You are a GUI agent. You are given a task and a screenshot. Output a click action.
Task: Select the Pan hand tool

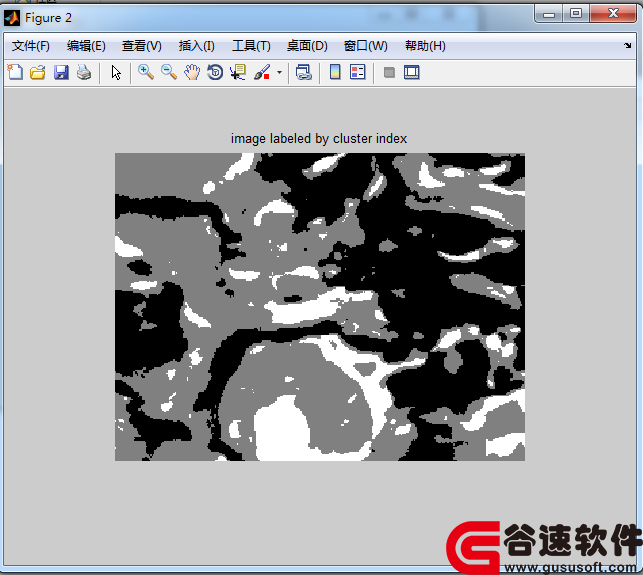click(192, 73)
